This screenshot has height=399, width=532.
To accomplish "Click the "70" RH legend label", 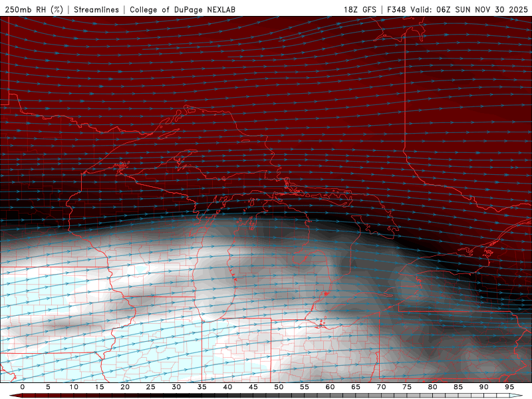I will [381, 387].
